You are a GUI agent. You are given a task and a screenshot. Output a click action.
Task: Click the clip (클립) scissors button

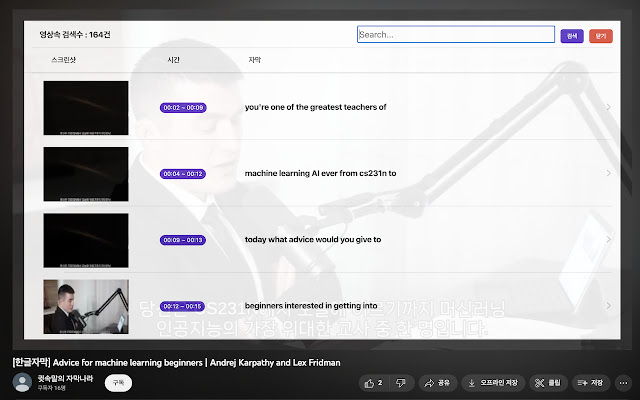[548, 382]
